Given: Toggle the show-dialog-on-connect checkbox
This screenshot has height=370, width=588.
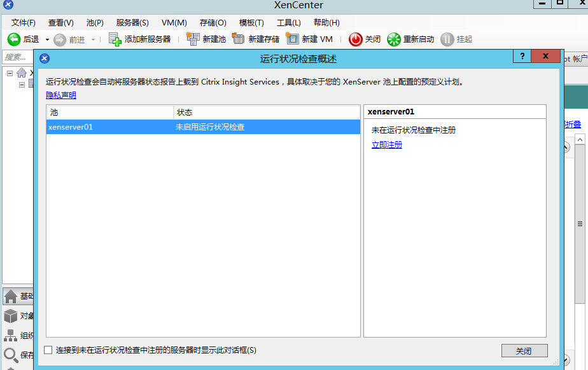Looking at the screenshot, I should [48, 350].
